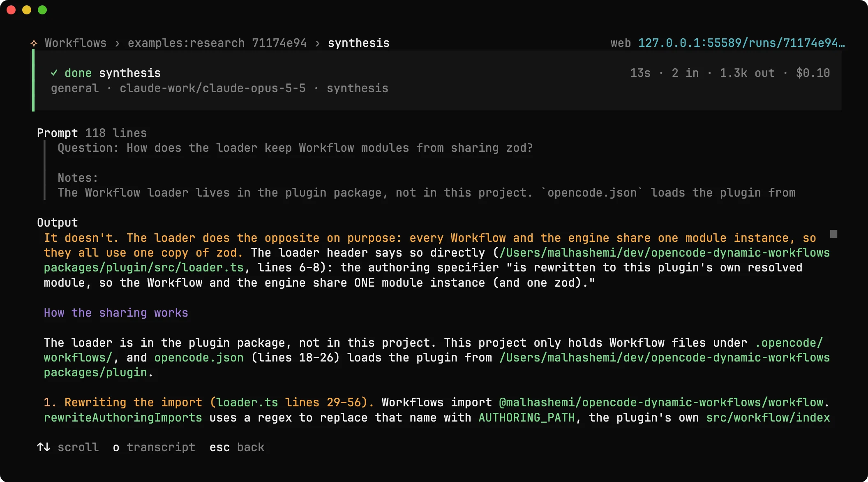Image resolution: width=868 pixels, height=482 pixels.
Task: Click the 2 in token count
Action: 685,73
